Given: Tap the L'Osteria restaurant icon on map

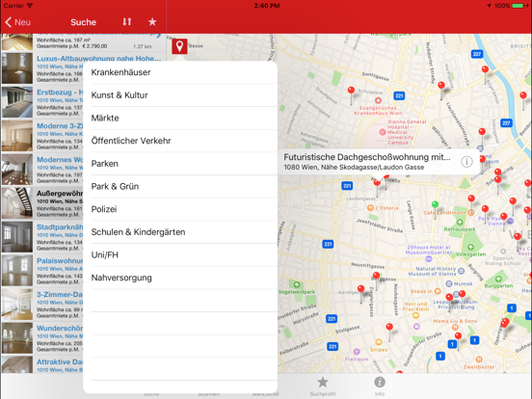Looking at the screenshot, I should point(370,208).
